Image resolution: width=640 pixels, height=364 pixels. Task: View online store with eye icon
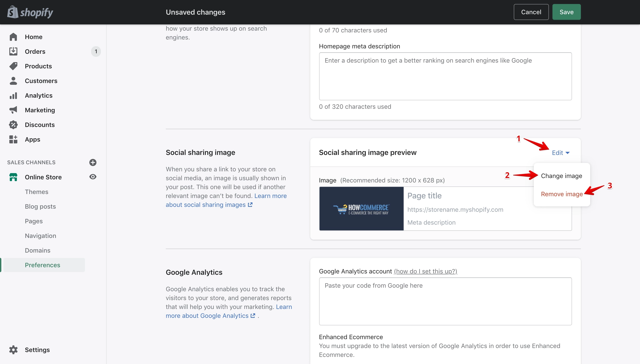tap(93, 177)
